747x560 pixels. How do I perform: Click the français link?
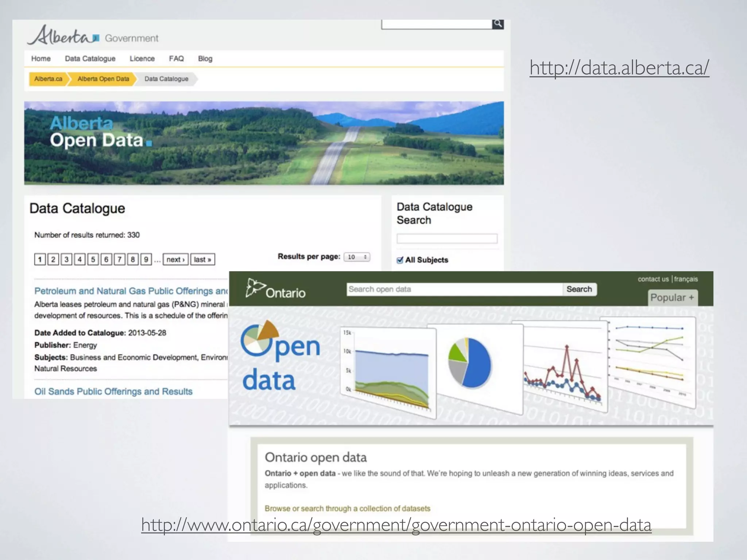(686, 279)
